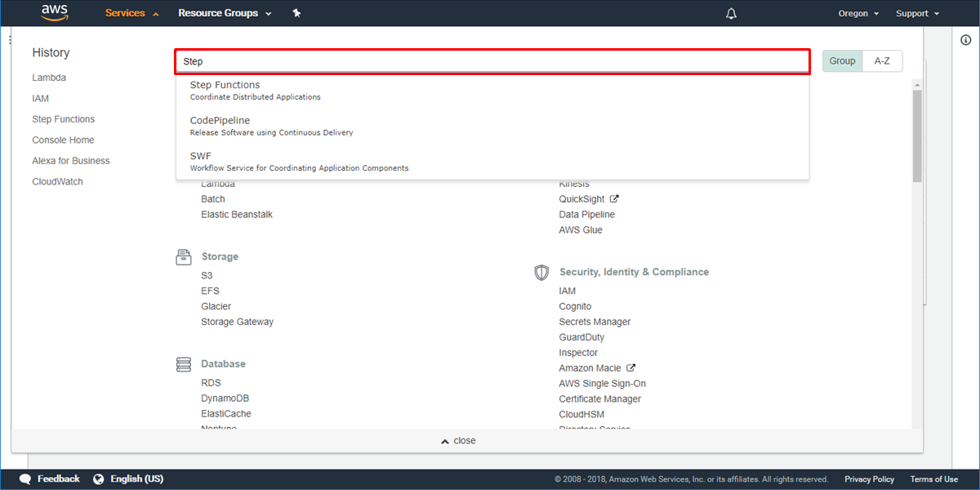The width and height of the screenshot is (980, 490).
Task: Open the DynamoDB service
Action: (x=225, y=399)
